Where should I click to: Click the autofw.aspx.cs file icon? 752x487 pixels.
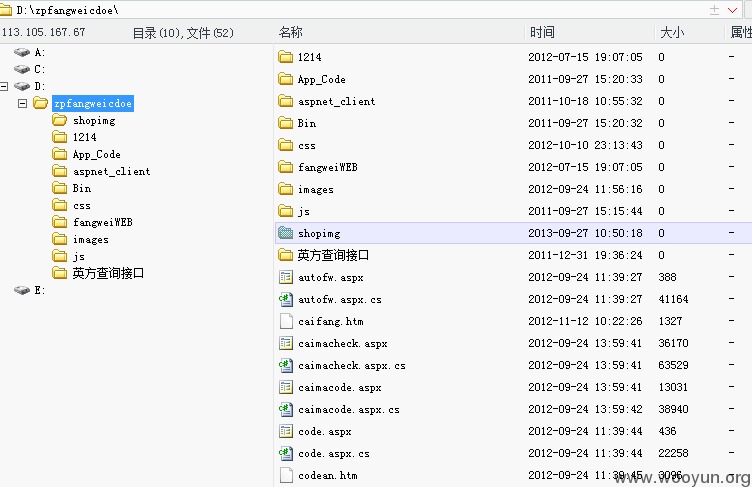pyautogui.click(x=286, y=299)
